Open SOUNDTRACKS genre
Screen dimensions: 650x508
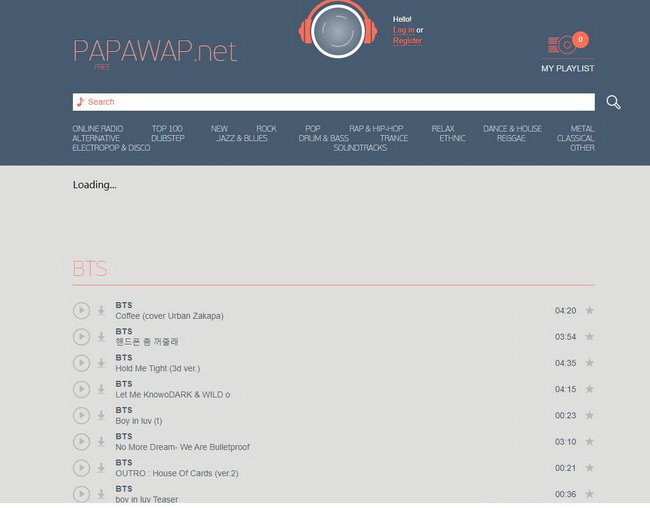[x=360, y=148]
